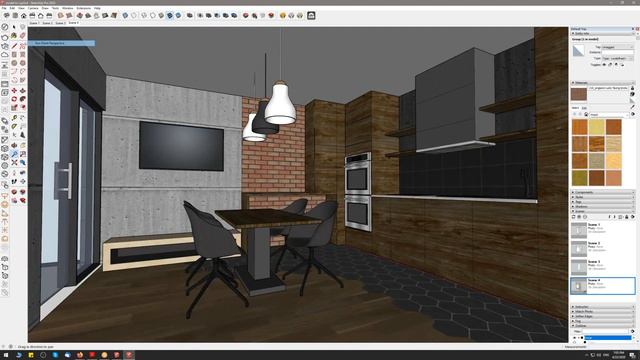Go to In Model materials home icon
Screen dimensions: 640x360
586,114
